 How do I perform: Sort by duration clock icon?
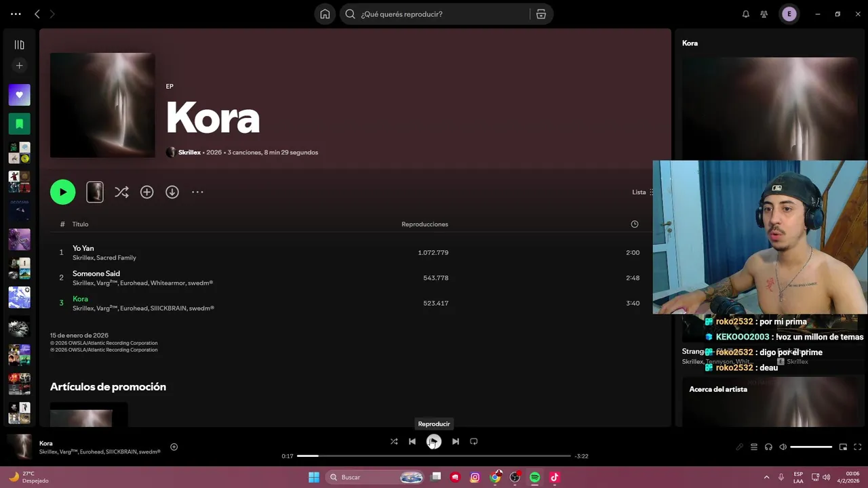point(635,224)
